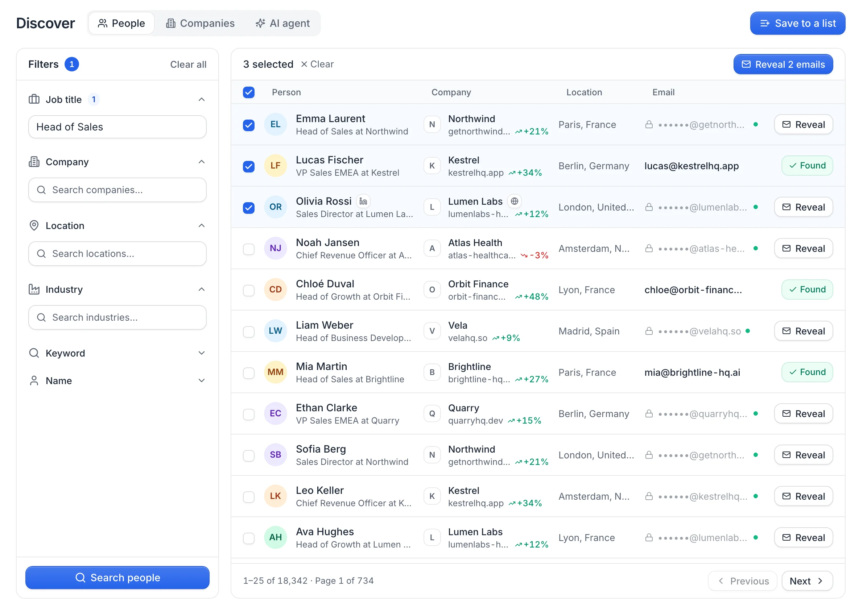Viewport: 863px width, 616px height.
Task: Click the LinkedIn icon beside Olivia Rossi
Action: 363,201
